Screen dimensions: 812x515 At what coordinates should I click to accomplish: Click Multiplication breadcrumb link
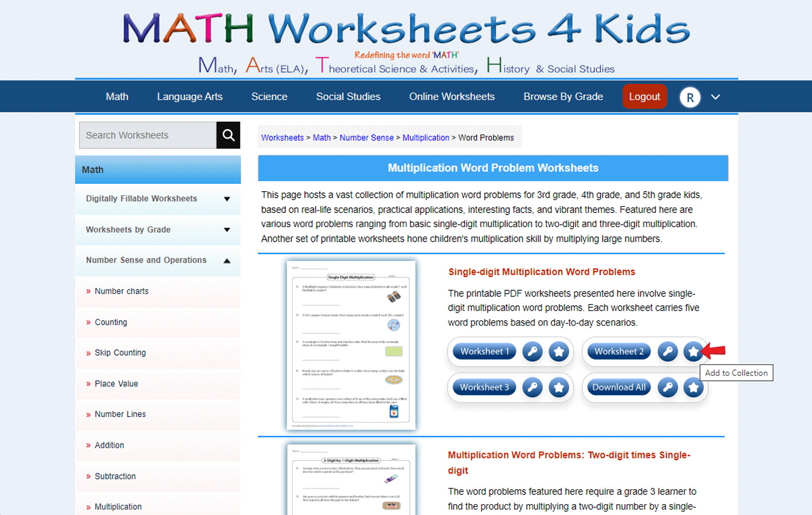pyautogui.click(x=426, y=138)
